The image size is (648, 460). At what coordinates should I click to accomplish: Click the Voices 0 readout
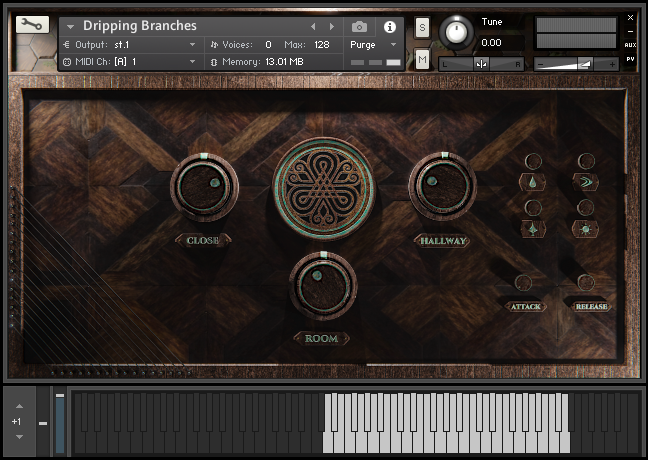[x=268, y=45]
